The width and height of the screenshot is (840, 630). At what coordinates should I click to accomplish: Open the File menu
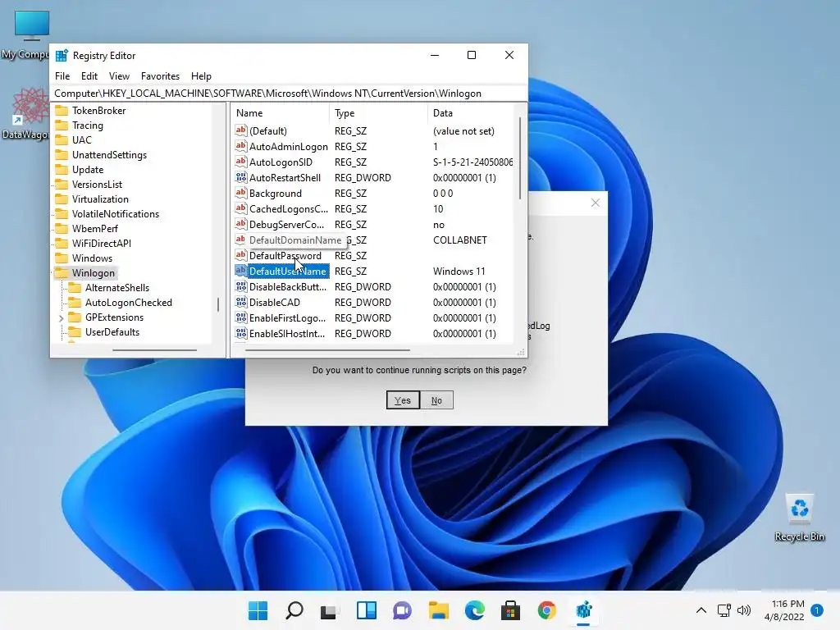(x=62, y=76)
